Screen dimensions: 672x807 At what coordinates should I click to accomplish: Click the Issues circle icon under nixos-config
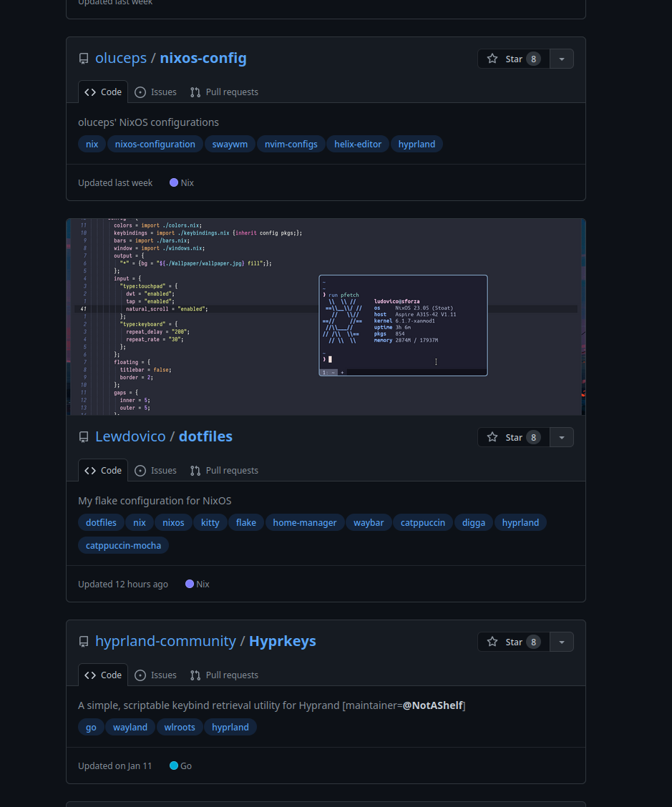click(141, 92)
